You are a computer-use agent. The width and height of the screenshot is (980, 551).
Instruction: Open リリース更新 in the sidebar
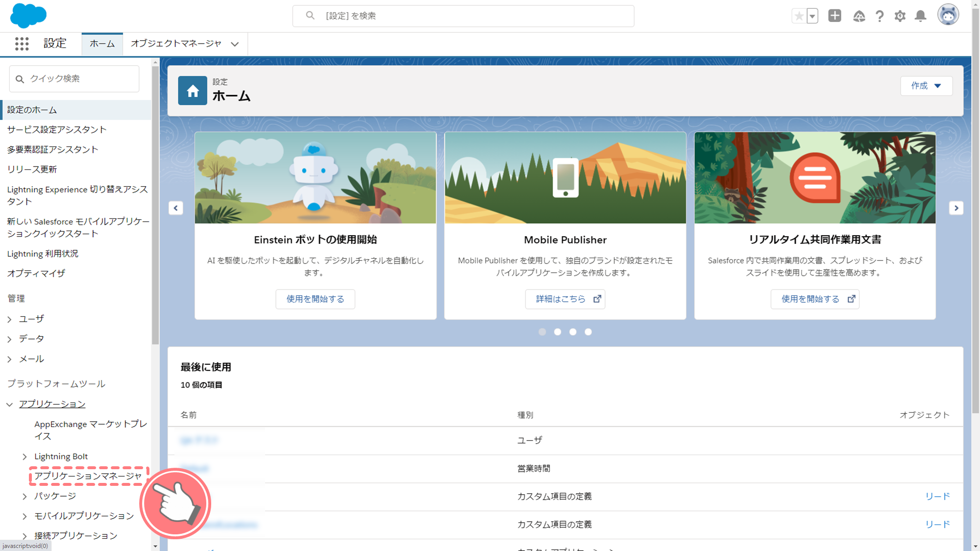point(32,169)
